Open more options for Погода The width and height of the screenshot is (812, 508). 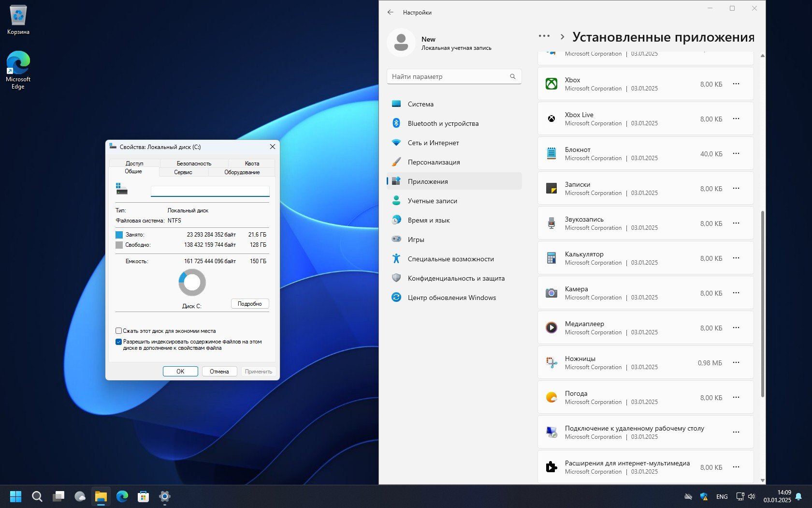[736, 397]
